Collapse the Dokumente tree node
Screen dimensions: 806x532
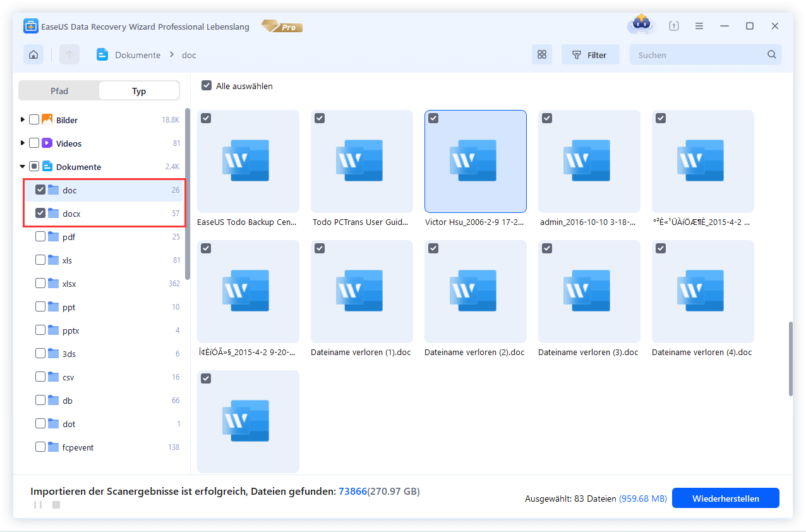[x=23, y=167]
